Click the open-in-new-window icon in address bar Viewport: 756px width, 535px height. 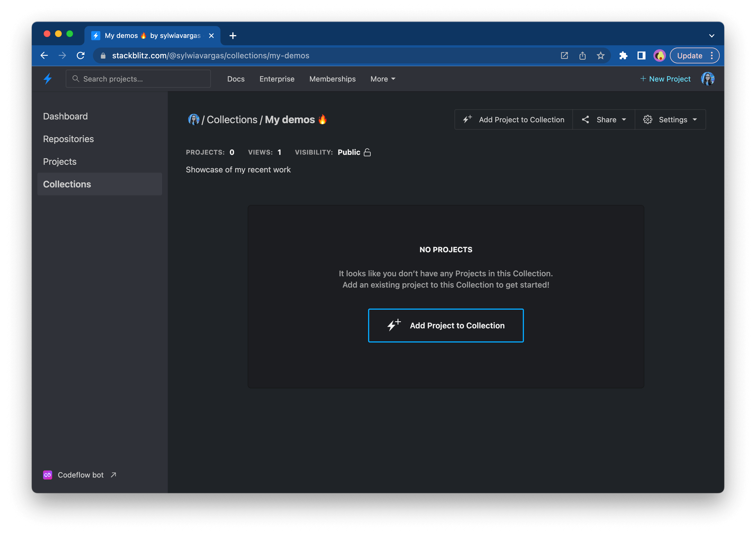[564, 56]
